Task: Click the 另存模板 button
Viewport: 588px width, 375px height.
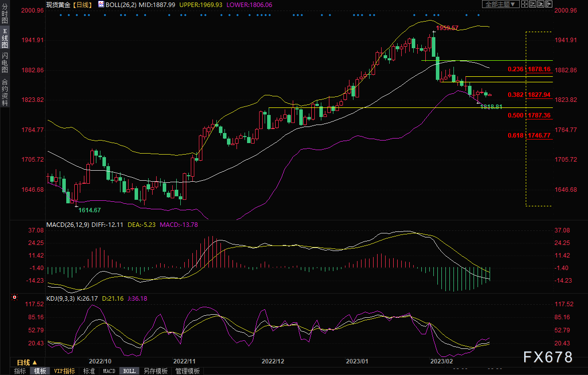Action: point(156,371)
